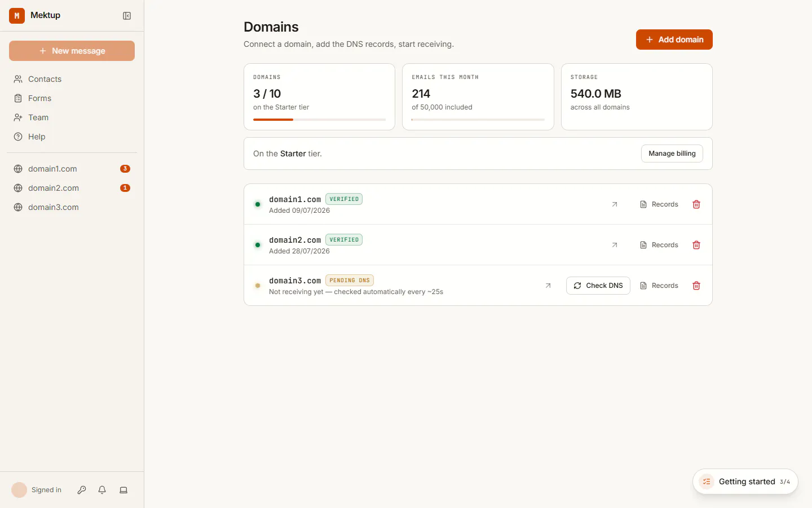Viewport: 812px width, 508px height.
Task: Click 'Added 28/07/2026' text
Action: (x=299, y=251)
